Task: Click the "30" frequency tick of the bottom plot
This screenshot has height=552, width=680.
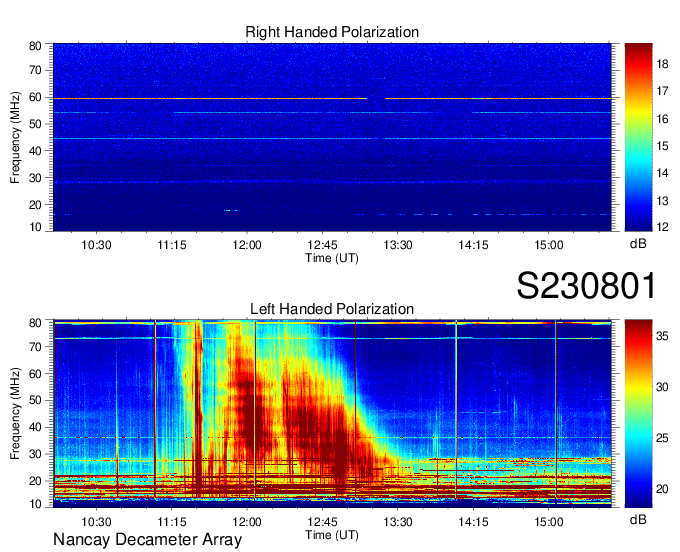Action: (x=35, y=454)
